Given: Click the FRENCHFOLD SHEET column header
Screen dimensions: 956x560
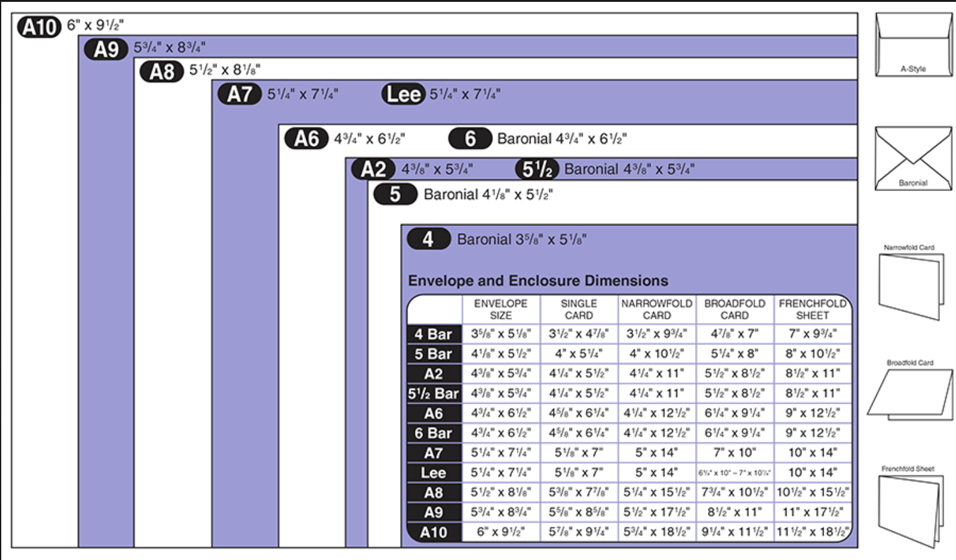Looking at the screenshot, I should point(813,309).
